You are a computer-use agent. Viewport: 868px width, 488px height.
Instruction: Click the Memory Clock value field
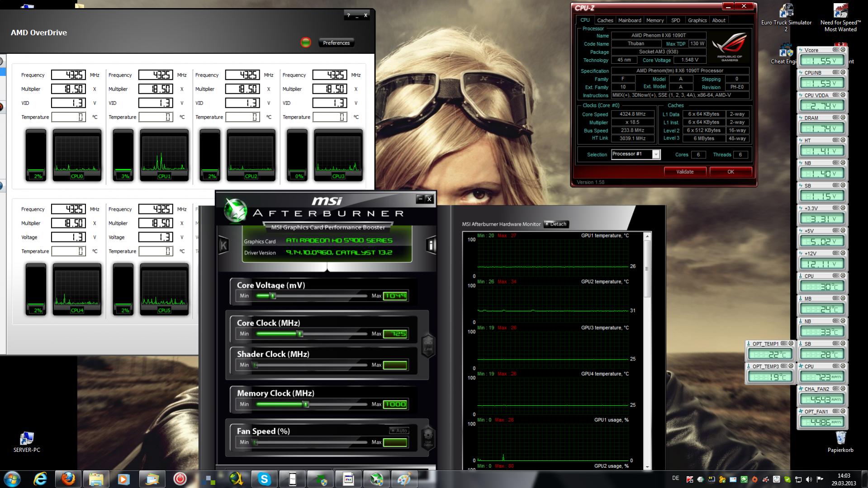[x=395, y=404]
